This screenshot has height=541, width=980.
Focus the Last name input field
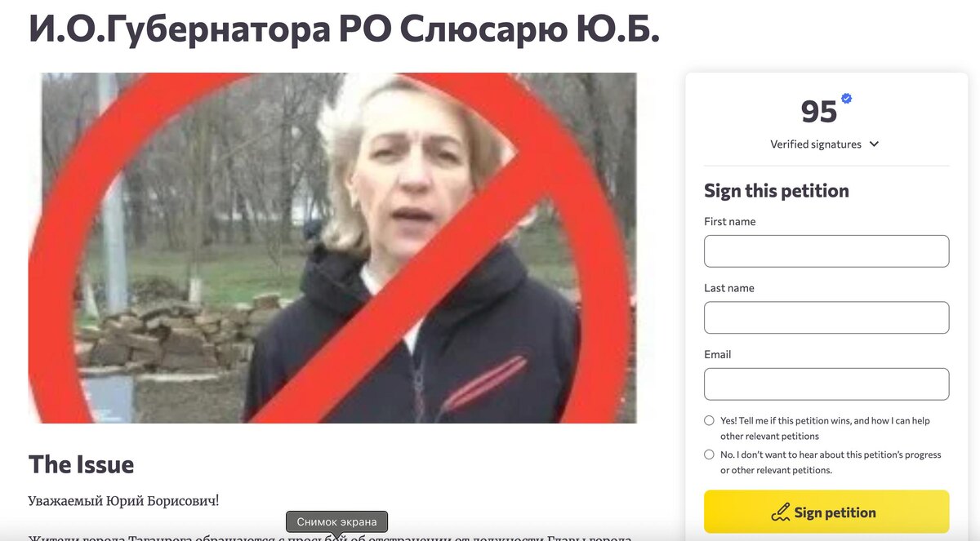[x=826, y=317]
